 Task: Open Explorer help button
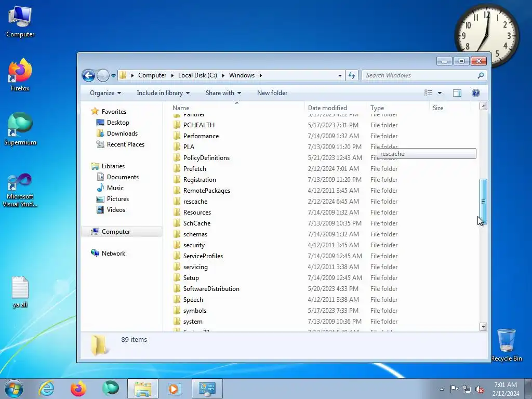click(x=476, y=93)
